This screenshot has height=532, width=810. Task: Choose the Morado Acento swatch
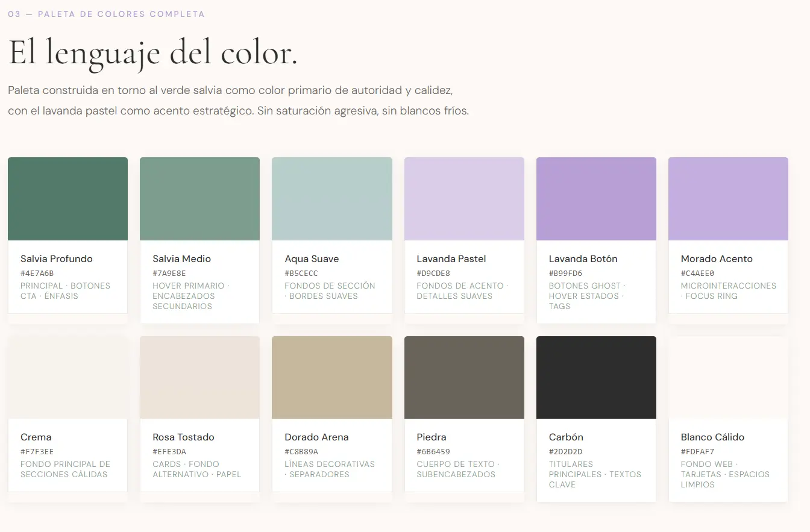pos(728,199)
